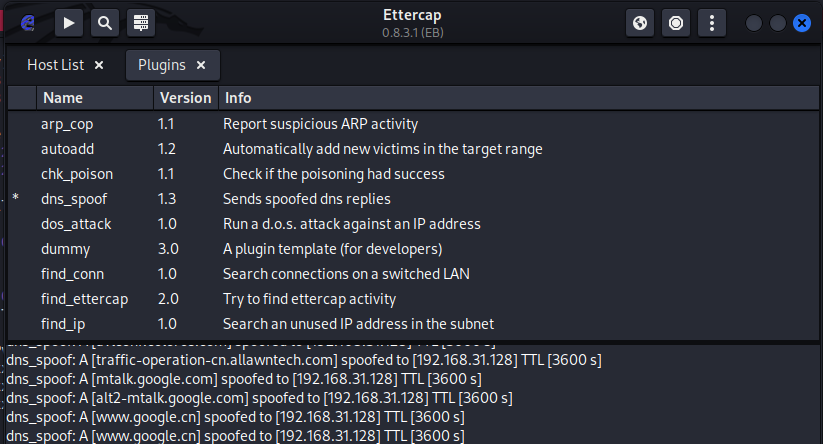Click log line for [mtalk.google.com]

[x=244, y=379]
